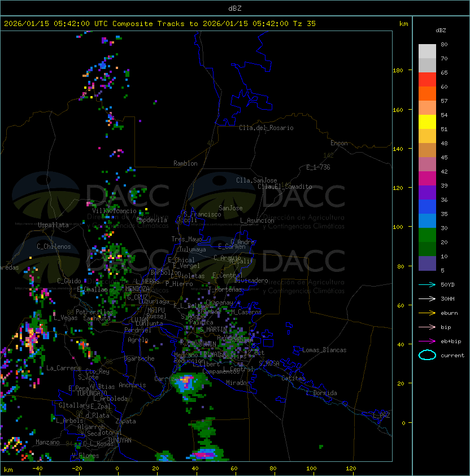Click the 'Agrelo' map label
The height and width of the screenshot is (476, 470).
138,340
